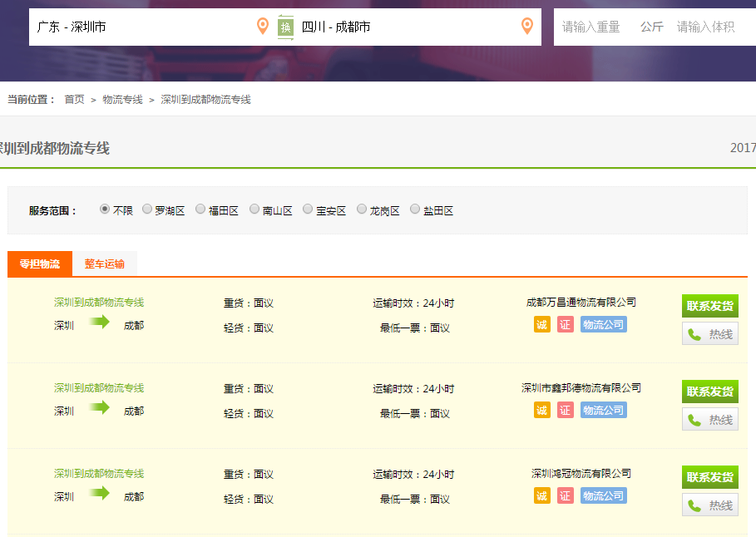The height and width of the screenshot is (537, 756).
Task: Click 联系发货 for 深圳市鑫邦德物流有限公司
Action: (x=709, y=392)
